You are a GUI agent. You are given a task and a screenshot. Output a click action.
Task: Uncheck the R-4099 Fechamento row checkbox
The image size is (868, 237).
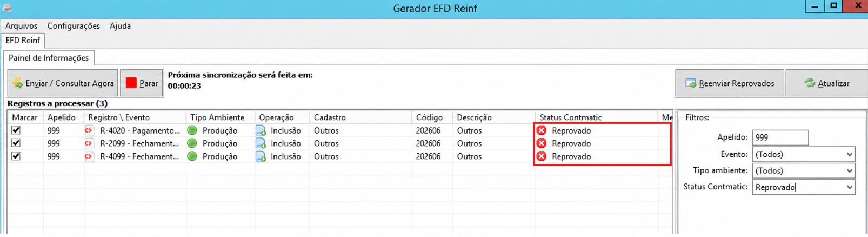tap(16, 156)
